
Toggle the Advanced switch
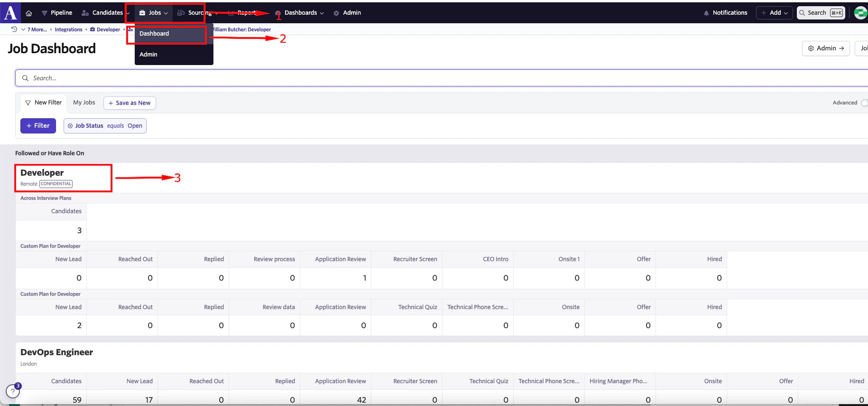[x=864, y=103]
